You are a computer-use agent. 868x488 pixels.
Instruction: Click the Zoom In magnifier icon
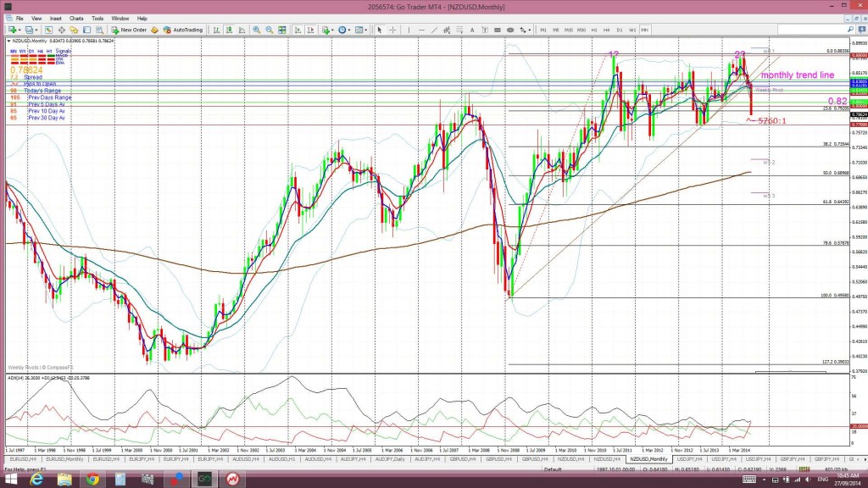point(256,30)
